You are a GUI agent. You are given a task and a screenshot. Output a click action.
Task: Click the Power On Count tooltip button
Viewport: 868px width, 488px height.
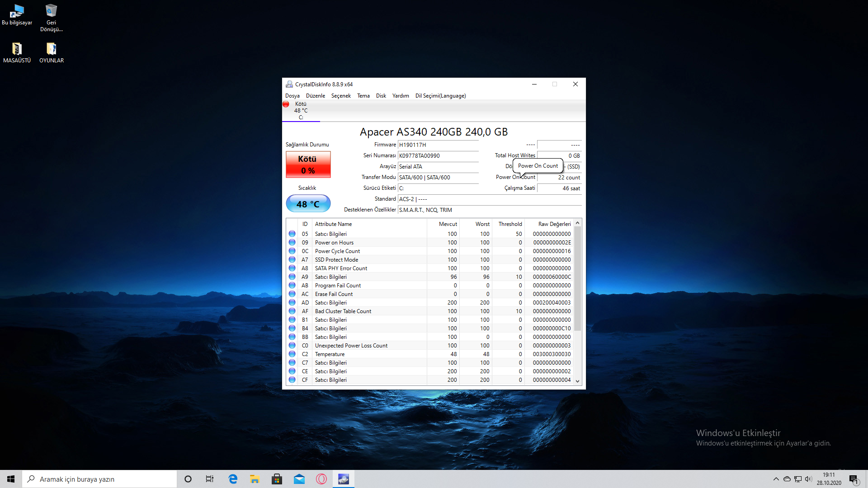tap(538, 166)
